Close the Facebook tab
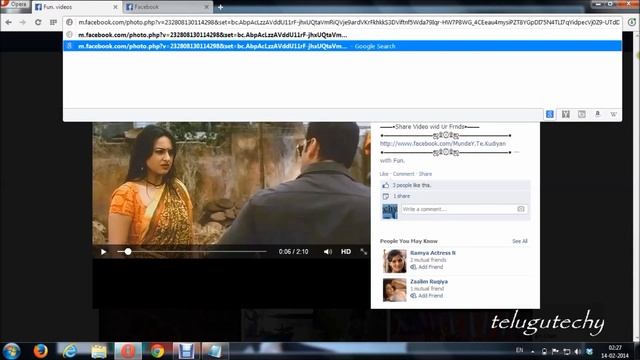The width and height of the screenshot is (640, 360). [207, 7]
